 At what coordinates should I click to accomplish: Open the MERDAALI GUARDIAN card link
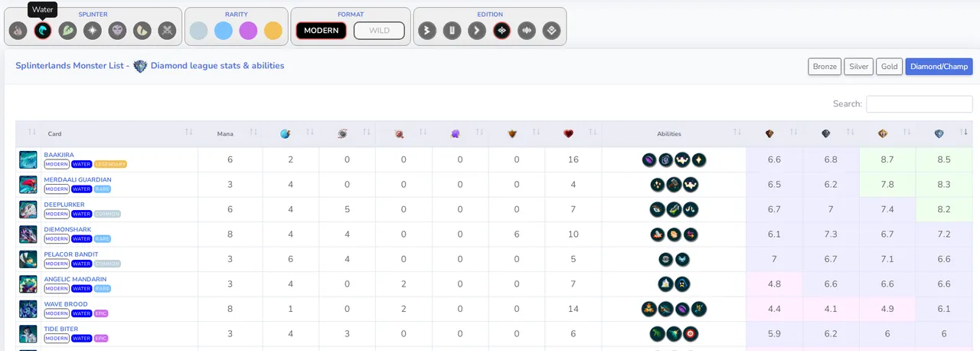tap(77, 180)
